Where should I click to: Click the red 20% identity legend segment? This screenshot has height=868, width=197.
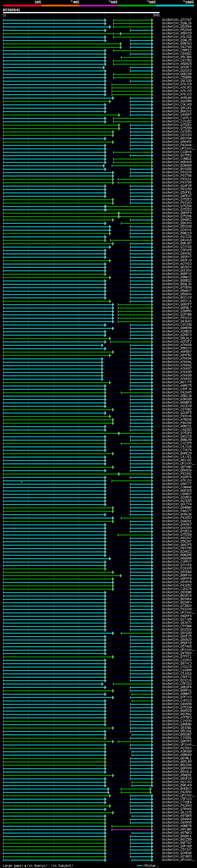coord(22,6)
